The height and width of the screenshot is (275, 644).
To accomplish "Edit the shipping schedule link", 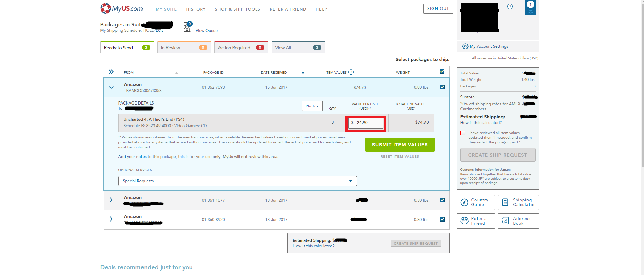I will (159, 30).
